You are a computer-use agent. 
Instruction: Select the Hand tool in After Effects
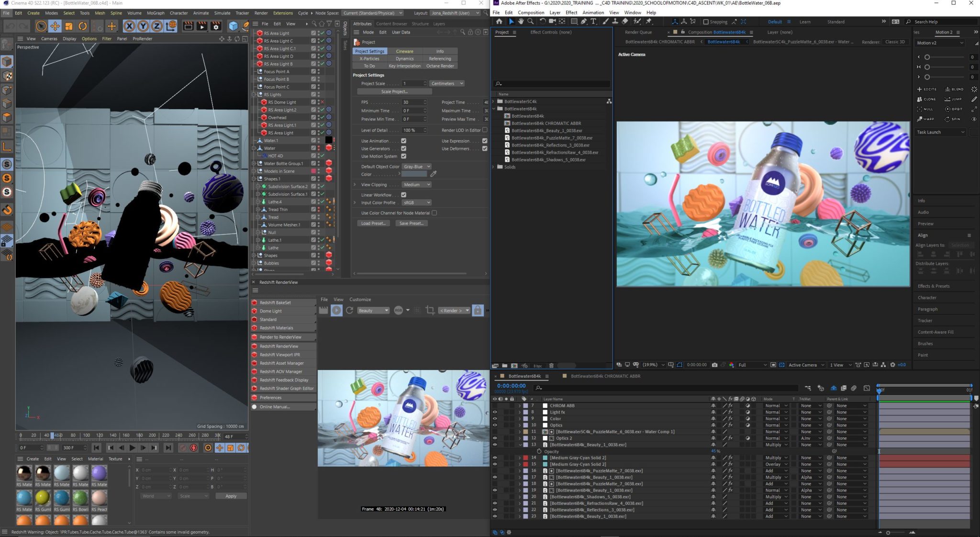pyautogui.click(x=521, y=22)
